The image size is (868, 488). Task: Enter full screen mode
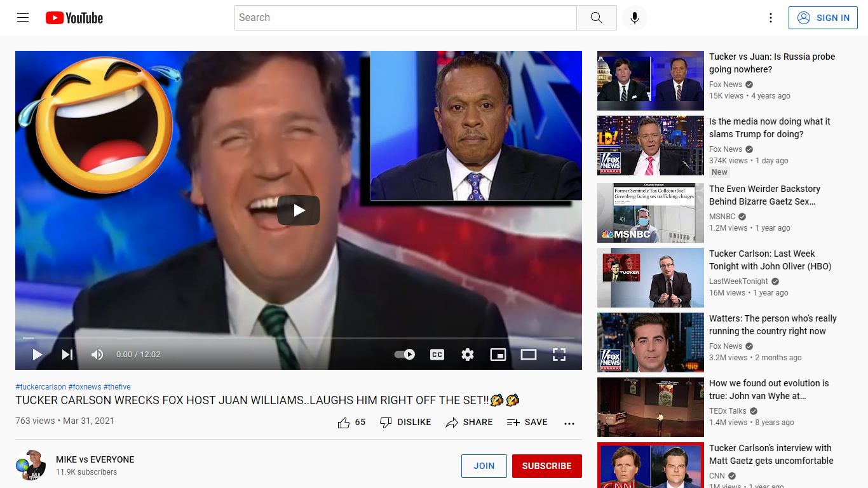point(559,355)
